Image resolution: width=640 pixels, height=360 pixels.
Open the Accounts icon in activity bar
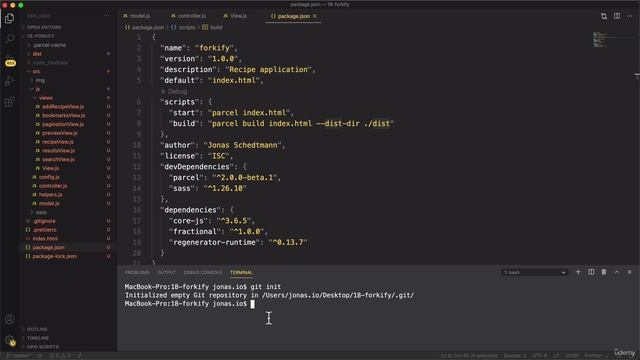click(x=10, y=319)
